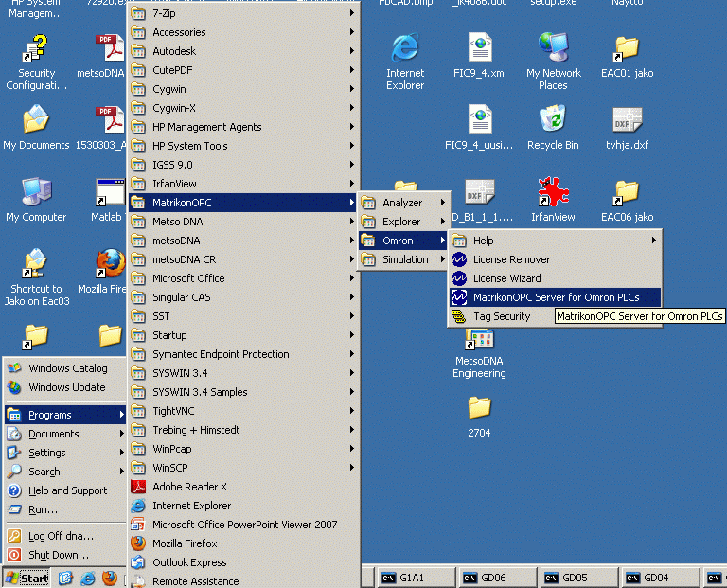Open FIC9_4_uusi file icon
This screenshot has width=727, height=588.
[x=480, y=119]
